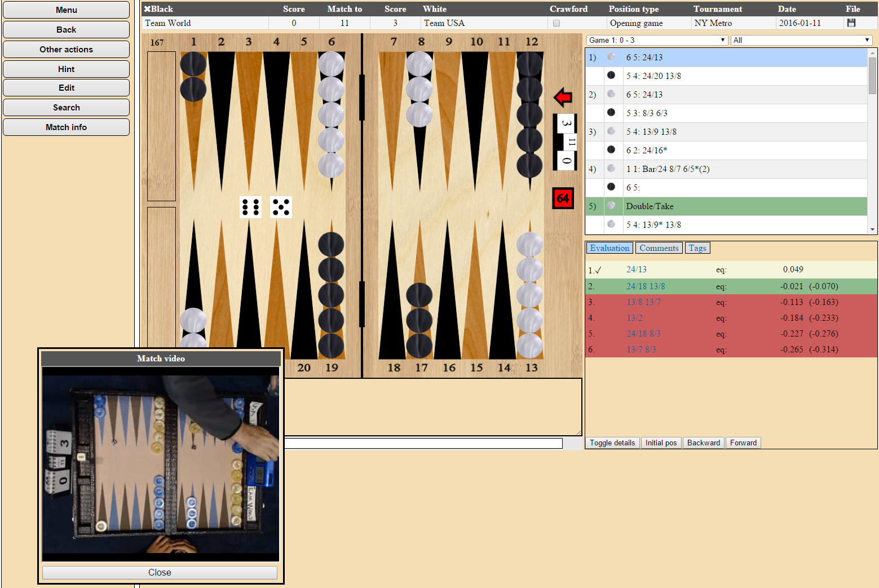This screenshot has width=879, height=588.
Task: Click the vertical match scoreboard beside the board
Action: click(566, 142)
